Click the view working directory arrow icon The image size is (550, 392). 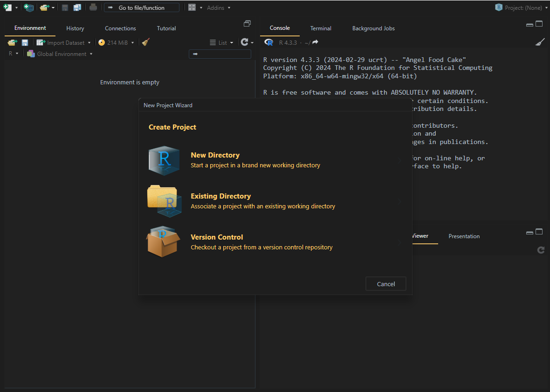point(315,42)
